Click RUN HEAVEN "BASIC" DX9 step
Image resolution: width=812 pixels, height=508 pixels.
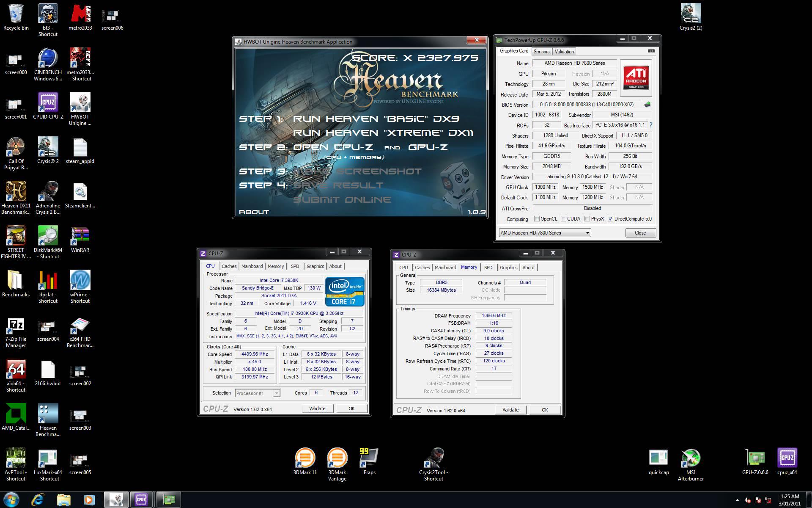(x=376, y=119)
